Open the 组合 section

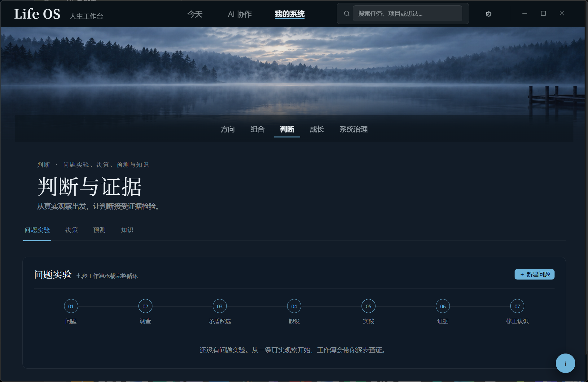257,129
